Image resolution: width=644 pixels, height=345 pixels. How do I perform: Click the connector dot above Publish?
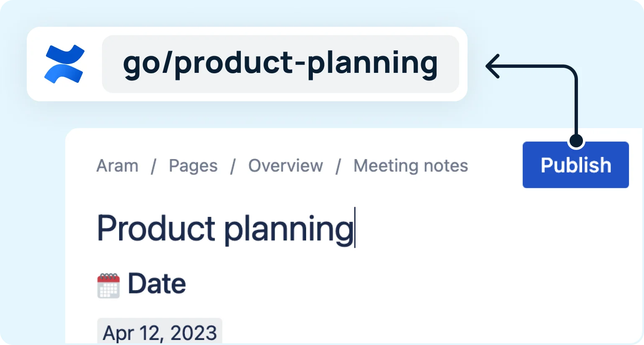point(576,141)
